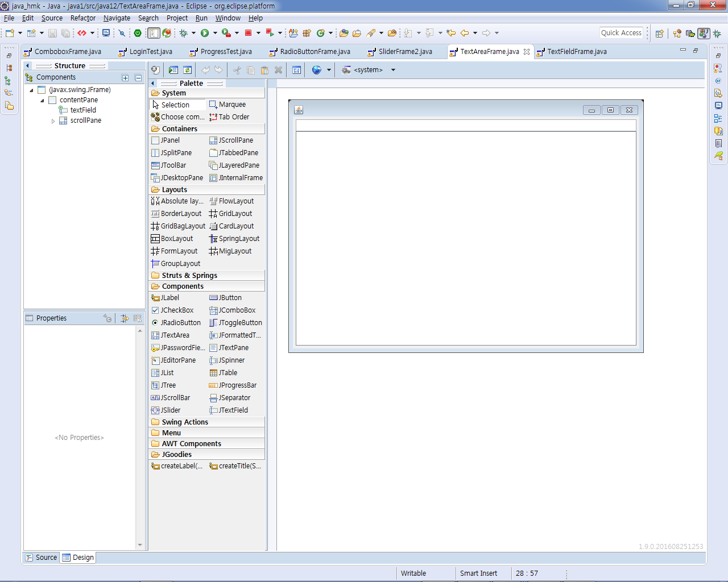The height and width of the screenshot is (582, 728).
Task: Expand the Swing Actions category
Action: point(207,422)
